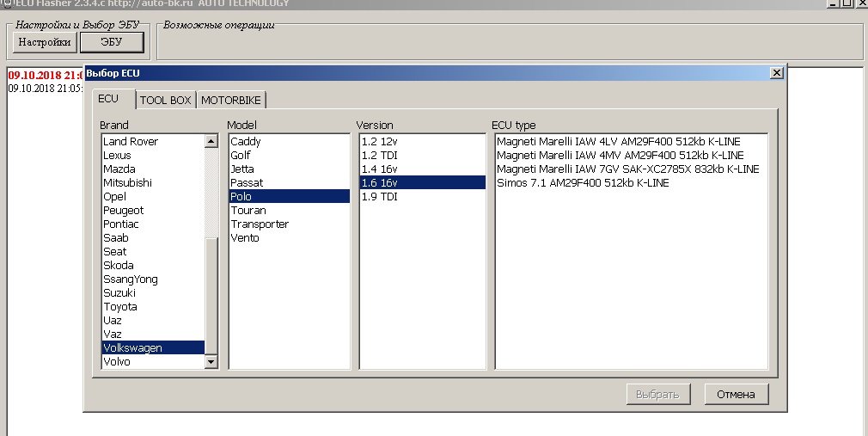Screen dimensions: 868x436
Task: Choose Caddy in Model list
Action: (290, 141)
